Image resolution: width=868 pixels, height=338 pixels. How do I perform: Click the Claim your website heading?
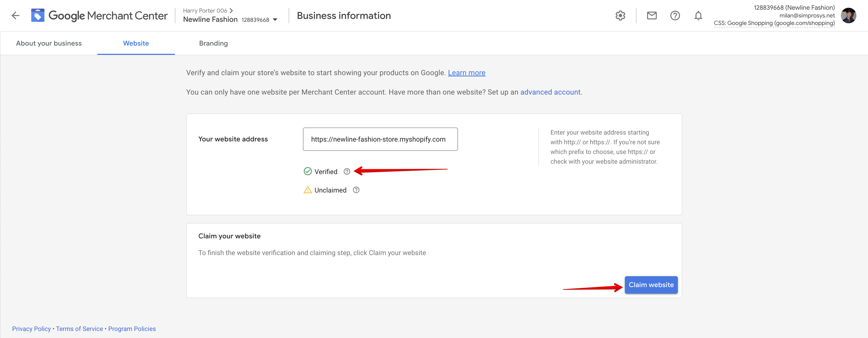click(229, 236)
